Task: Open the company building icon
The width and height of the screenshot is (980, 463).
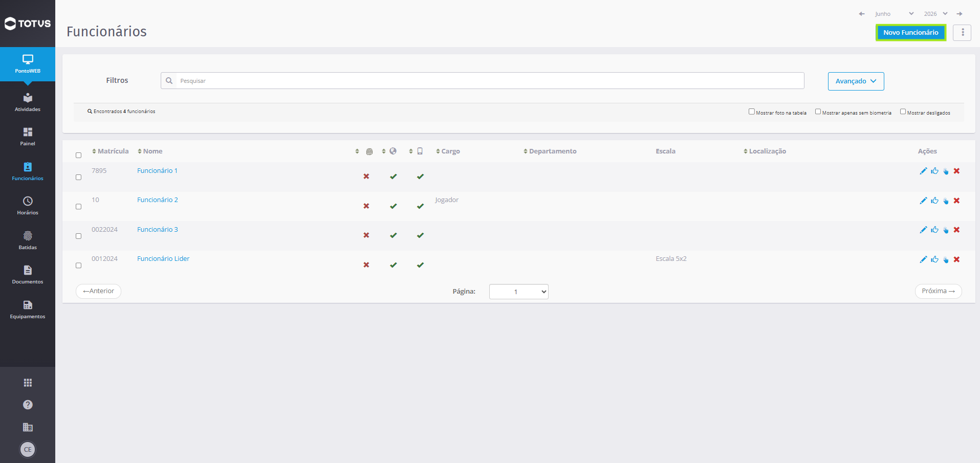Action: (28, 427)
